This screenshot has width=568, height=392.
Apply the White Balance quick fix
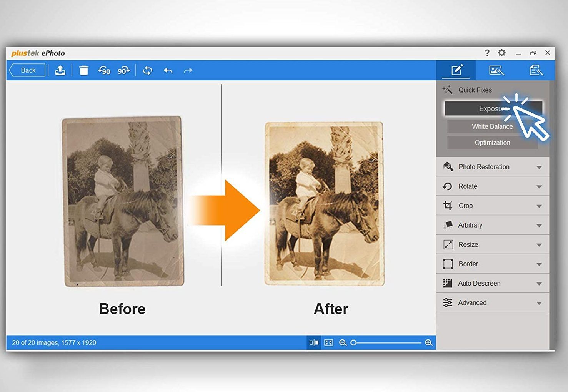[x=492, y=126]
